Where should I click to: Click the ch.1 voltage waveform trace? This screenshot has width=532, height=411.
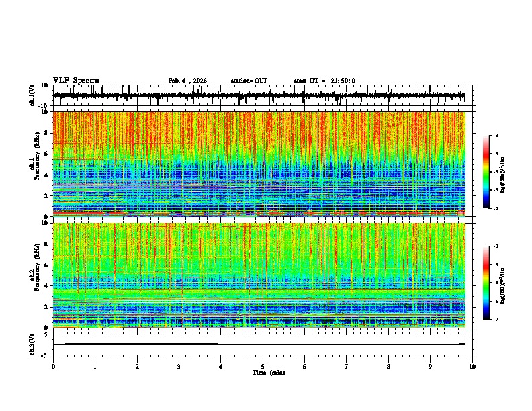pyautogui.click(x=259, y=95)
